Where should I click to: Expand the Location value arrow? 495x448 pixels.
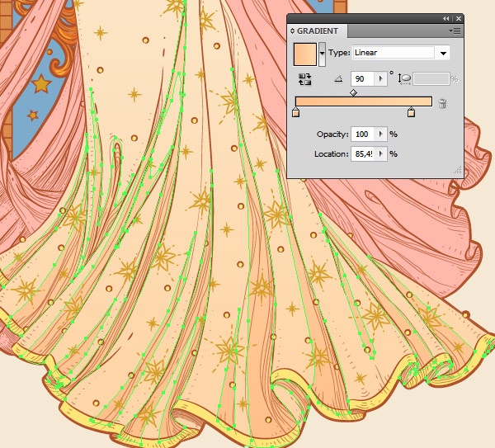(x=380, y=153)
